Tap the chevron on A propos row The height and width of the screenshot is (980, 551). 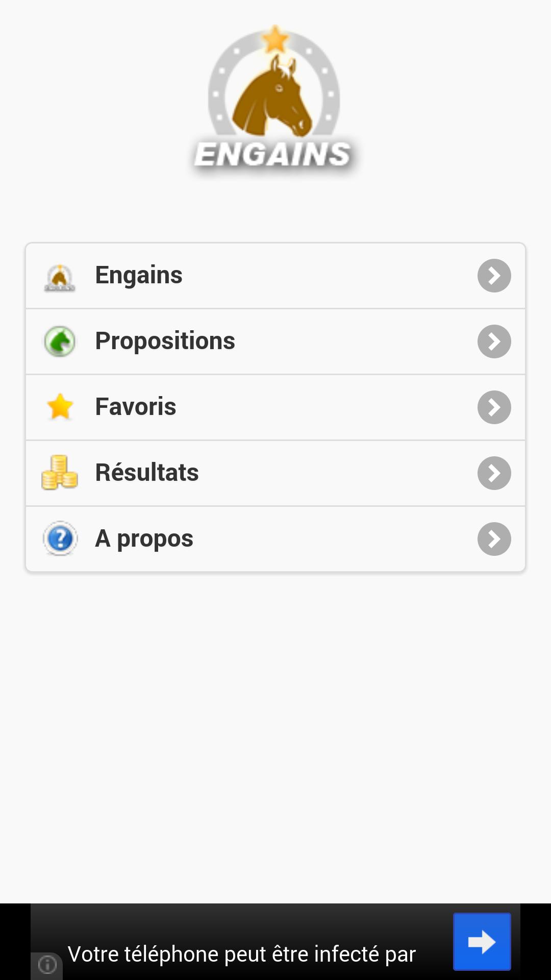pyautogui.click(x=494, y=539)
